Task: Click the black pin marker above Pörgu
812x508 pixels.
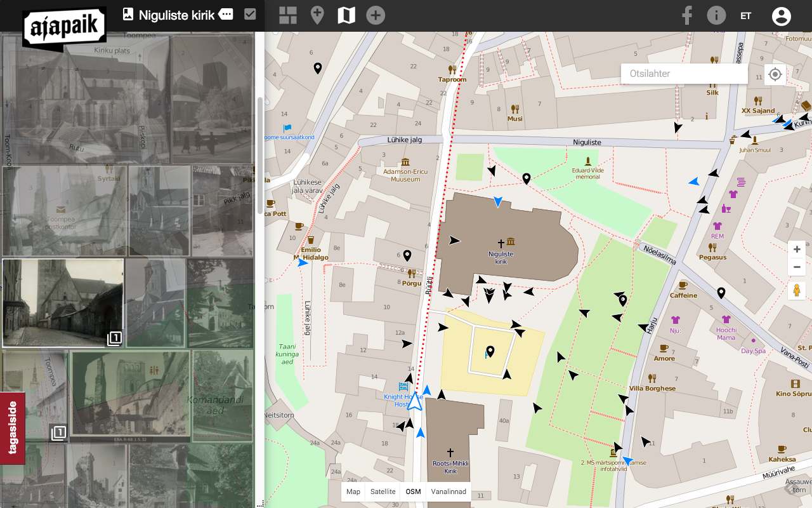Action: tap(407, 256)
